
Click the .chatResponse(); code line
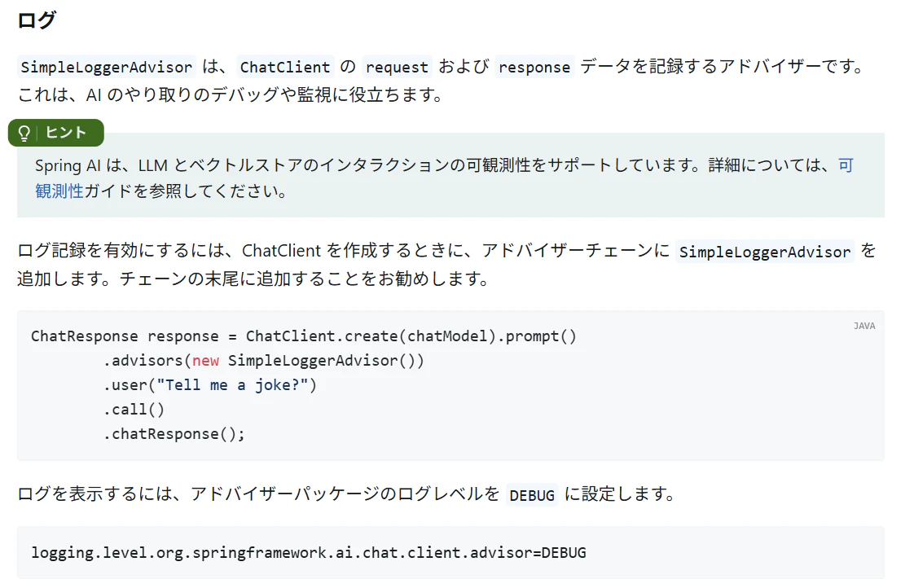click(174, 434)
